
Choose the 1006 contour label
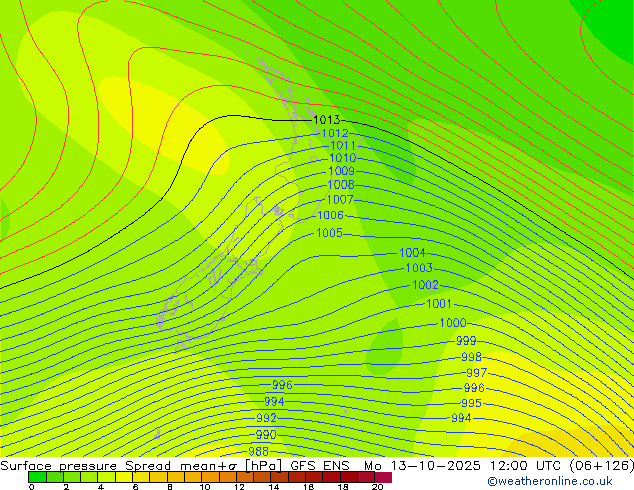point(330,215)
